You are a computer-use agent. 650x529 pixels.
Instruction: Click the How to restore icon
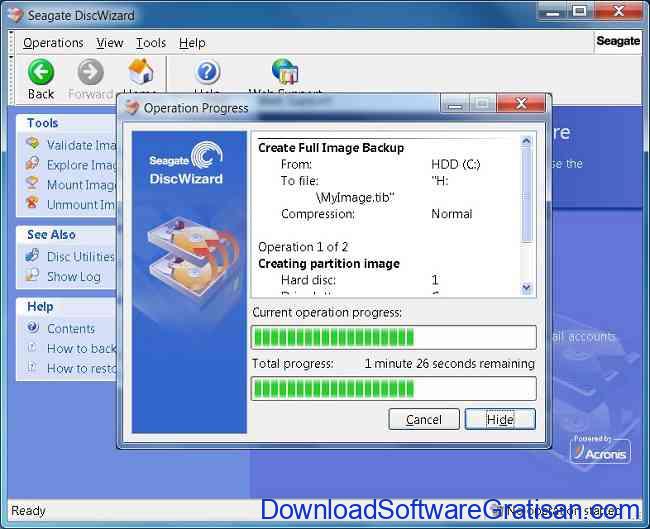(32, 367)
